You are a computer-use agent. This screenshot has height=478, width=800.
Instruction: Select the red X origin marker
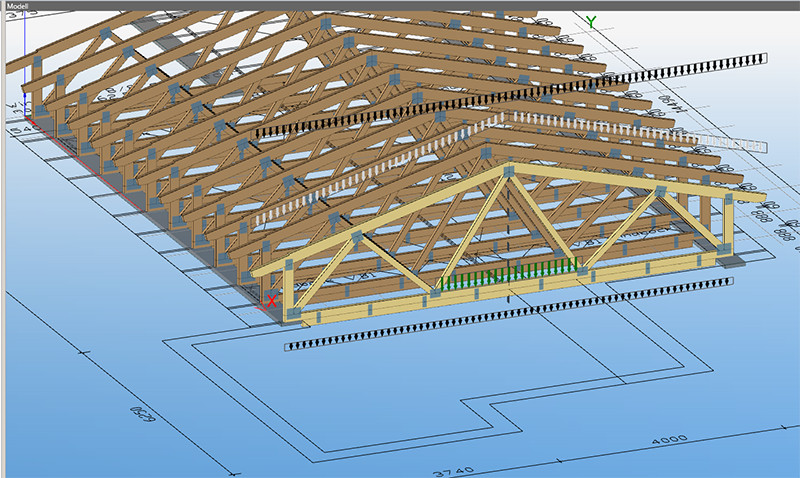271,300
